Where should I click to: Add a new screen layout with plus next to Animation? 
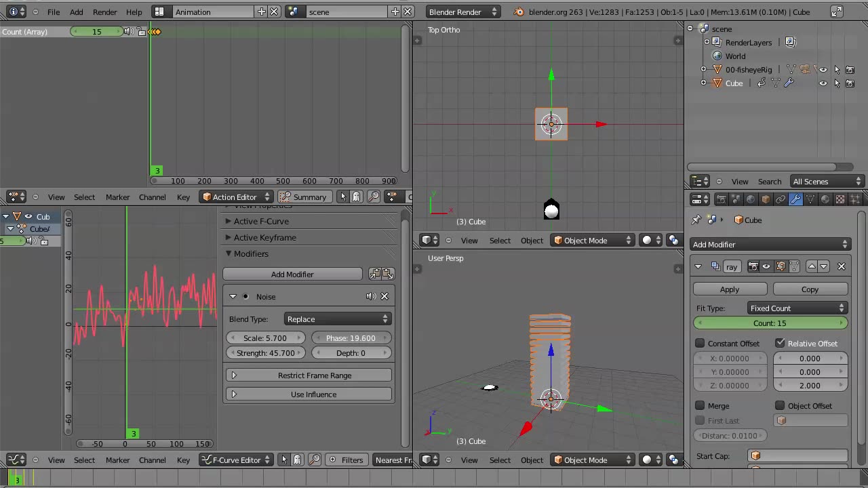[x=262, y=12]
